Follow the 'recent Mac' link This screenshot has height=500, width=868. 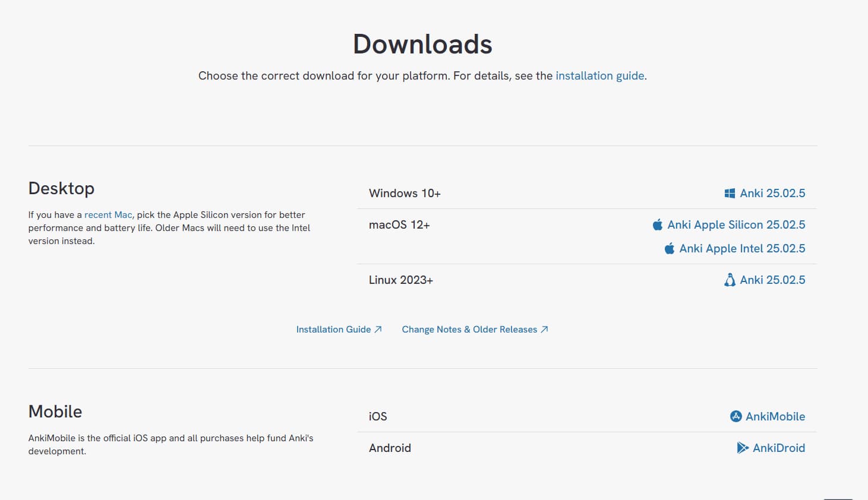pyautogui.click(x=108, y=215)
